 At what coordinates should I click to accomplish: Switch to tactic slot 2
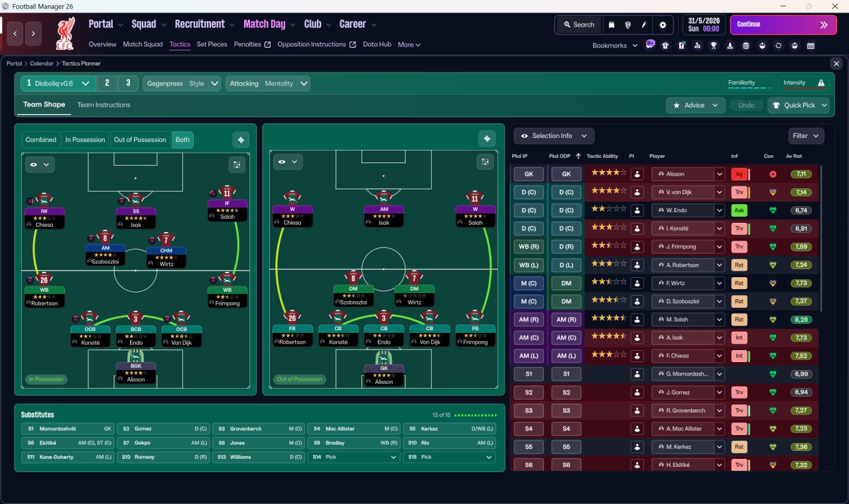(x=107, y=84)
